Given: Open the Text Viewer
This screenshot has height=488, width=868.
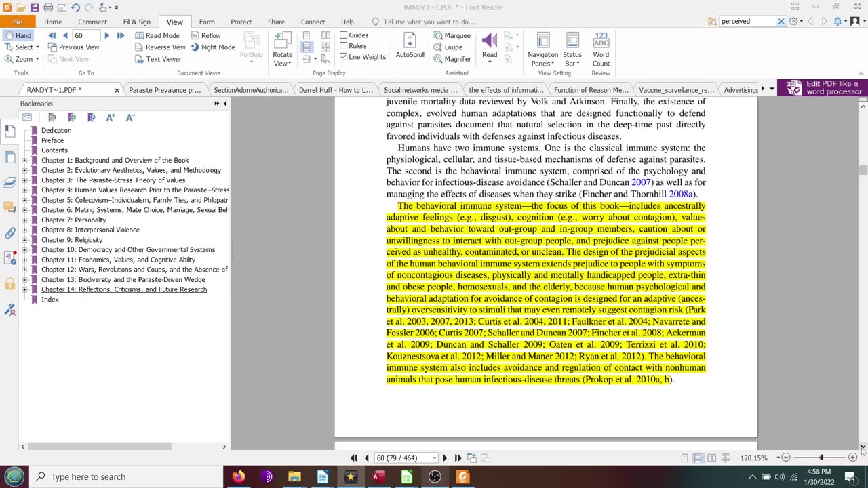Looking at the screenshot, I should coord(158,59).
